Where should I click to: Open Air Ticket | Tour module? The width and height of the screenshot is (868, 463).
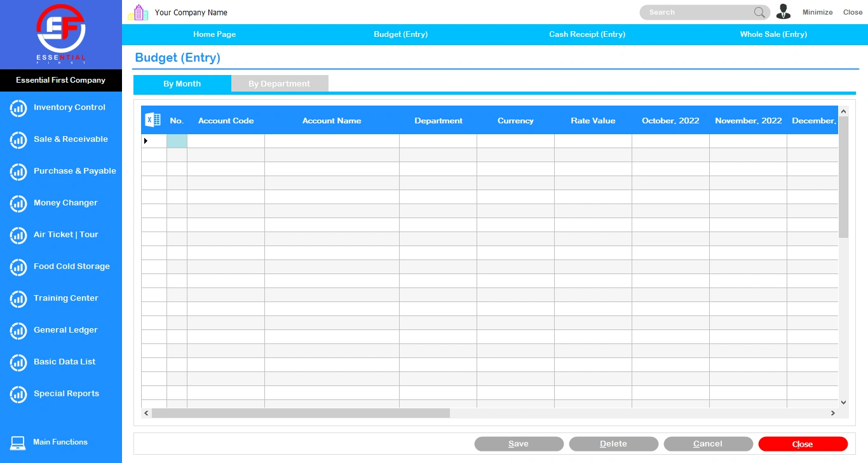click(x=66, y=235)
